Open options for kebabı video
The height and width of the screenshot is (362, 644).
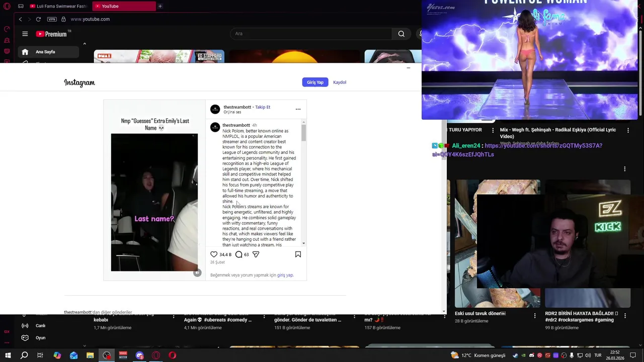tap(174, 317)
